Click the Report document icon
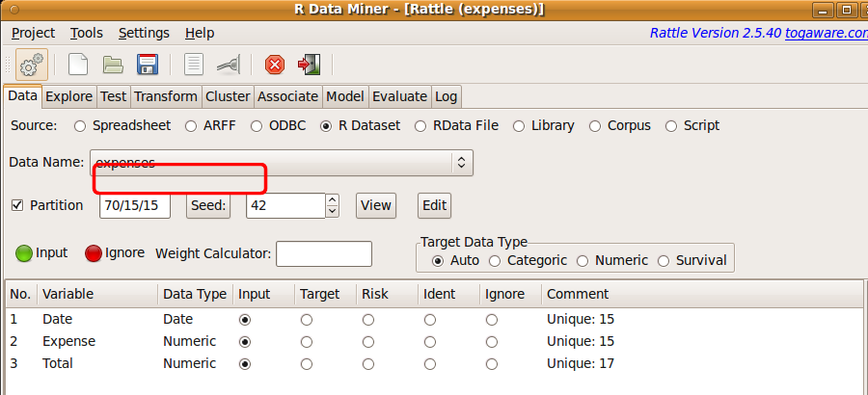Screen dimensions: 868x395 point(193,65)
